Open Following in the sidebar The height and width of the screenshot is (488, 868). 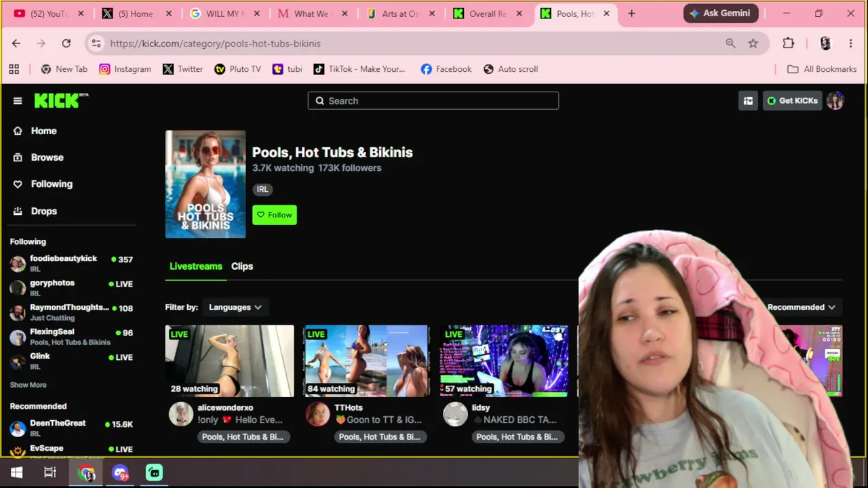(x=52, y=184)
